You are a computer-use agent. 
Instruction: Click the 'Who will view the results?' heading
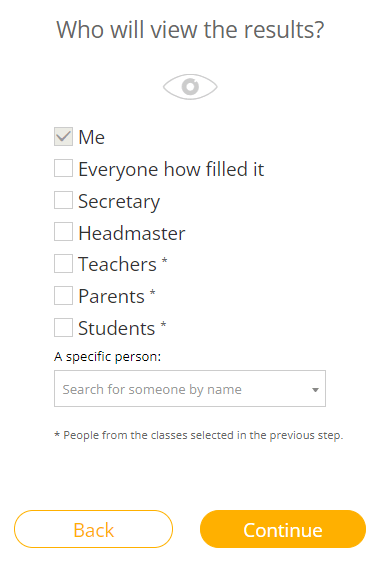(x=190, y=30)
